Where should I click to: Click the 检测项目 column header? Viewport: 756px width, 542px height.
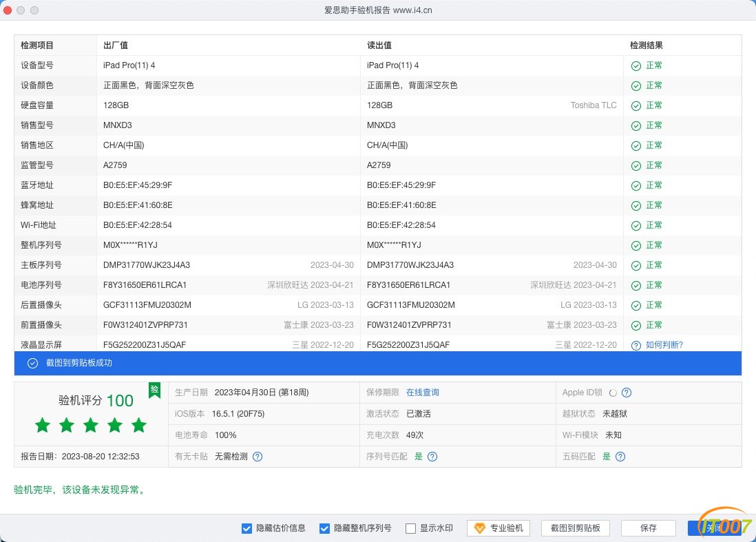point(36,45)
